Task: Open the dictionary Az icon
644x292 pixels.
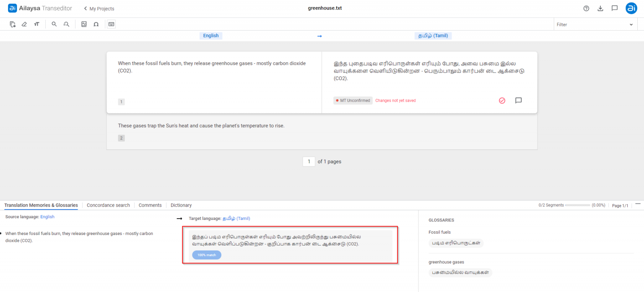Action: tap(84, 24)
